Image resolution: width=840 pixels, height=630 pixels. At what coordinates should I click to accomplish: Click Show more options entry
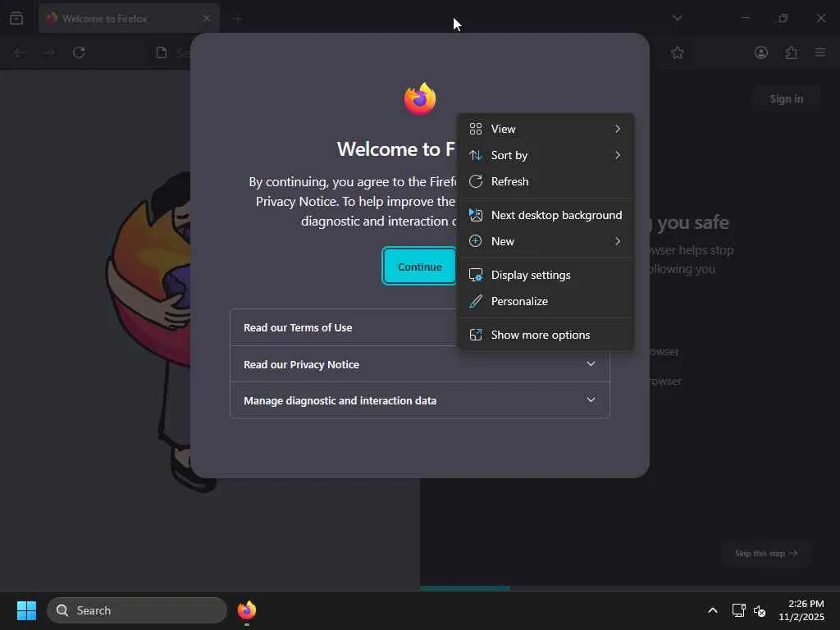[546, 336]
